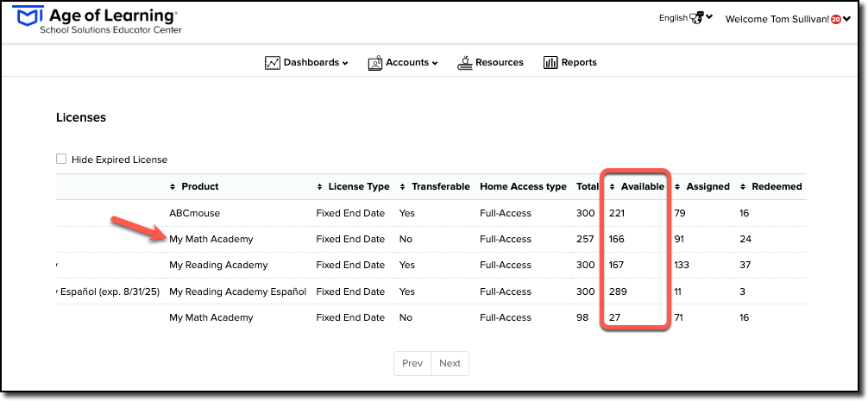Click the Assigned value 133
This screenshot has width=868, height=401.
[682, 265]
